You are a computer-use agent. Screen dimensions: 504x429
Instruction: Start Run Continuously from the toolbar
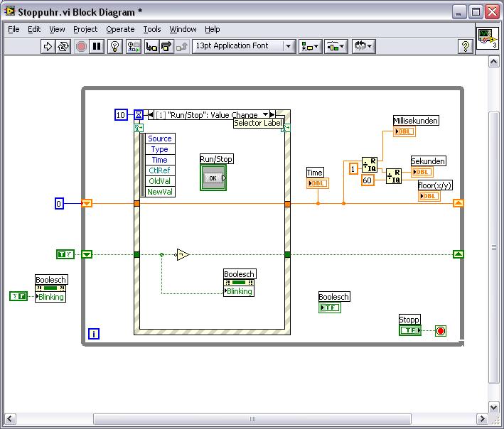[x=64, y=46]
